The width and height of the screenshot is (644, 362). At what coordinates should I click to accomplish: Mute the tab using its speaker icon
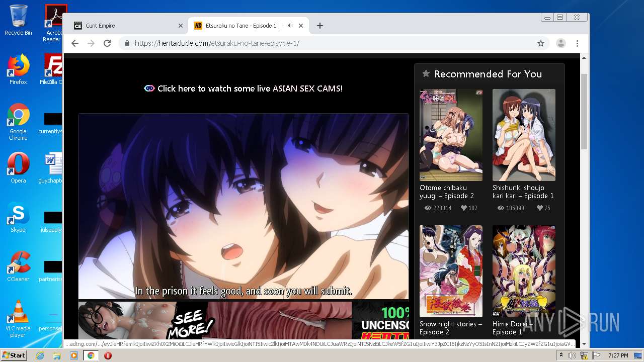click(290, 26)
